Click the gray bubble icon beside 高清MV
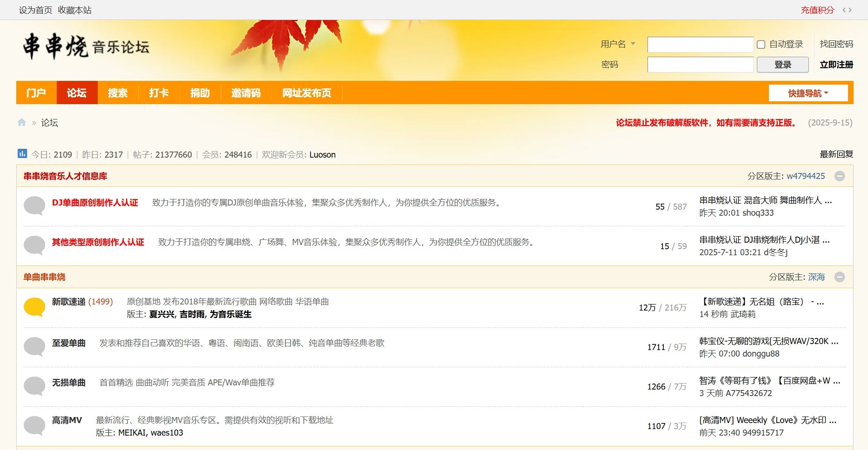The image size is (868, 450). (34, 425)
